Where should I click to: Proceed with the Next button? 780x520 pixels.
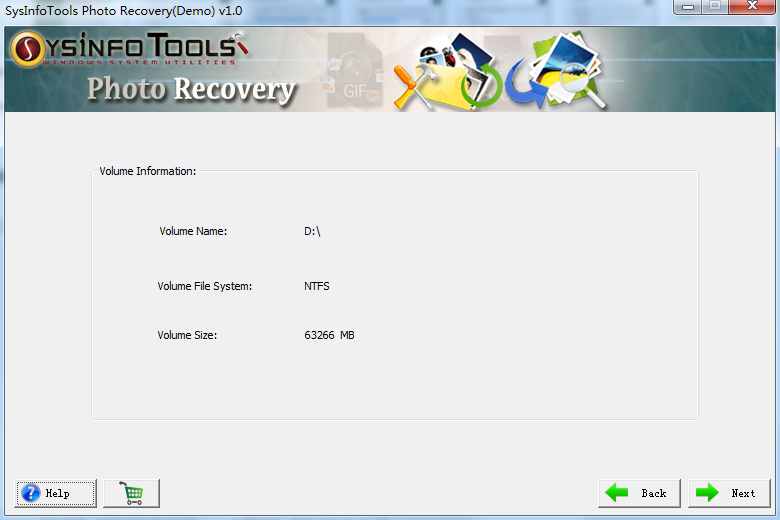729,493
